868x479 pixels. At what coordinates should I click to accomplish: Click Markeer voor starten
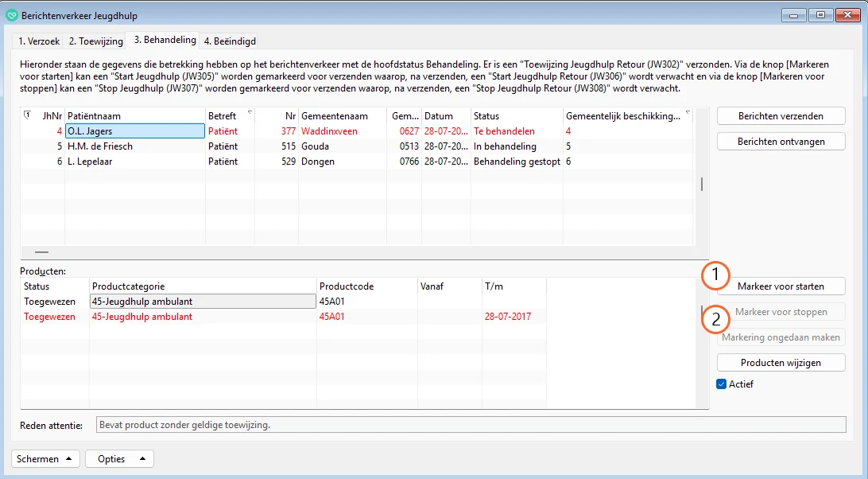click(781, 286)
